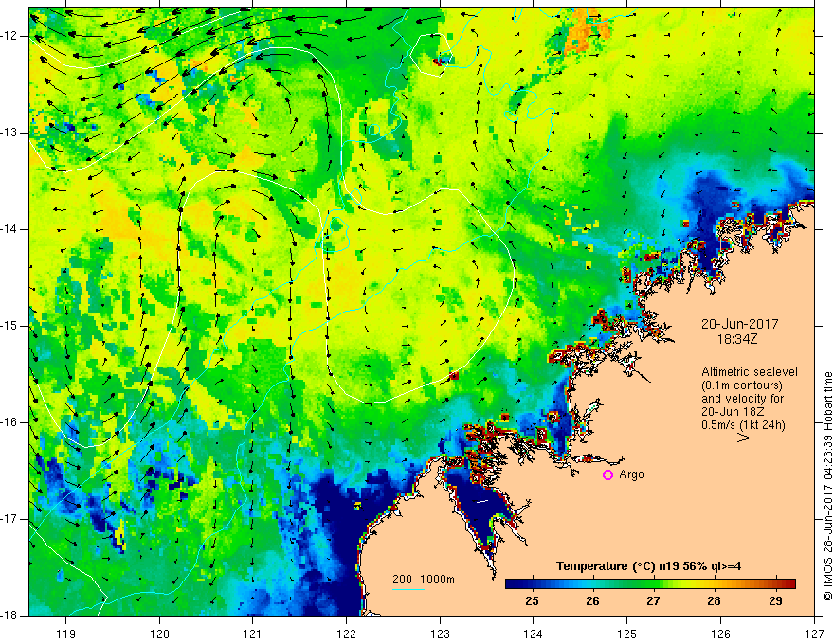This screenshot has height=644, width=834.
Task: Click the longitude axis label 124
Action: point(534,634)
